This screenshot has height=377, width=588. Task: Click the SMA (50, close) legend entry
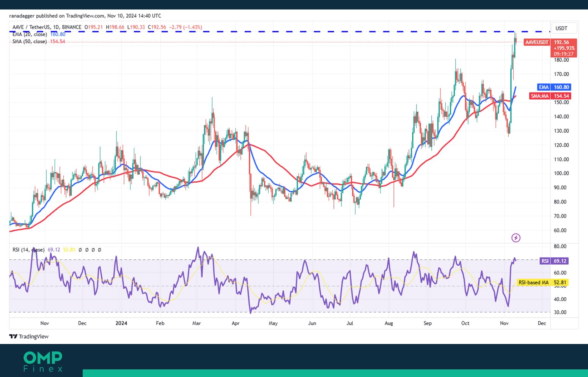point(30,41)
